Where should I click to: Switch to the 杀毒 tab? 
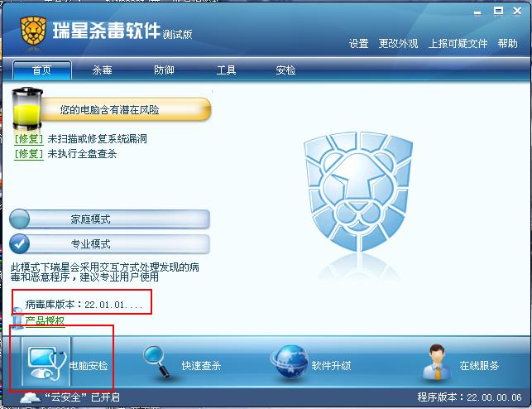[102, 70]
